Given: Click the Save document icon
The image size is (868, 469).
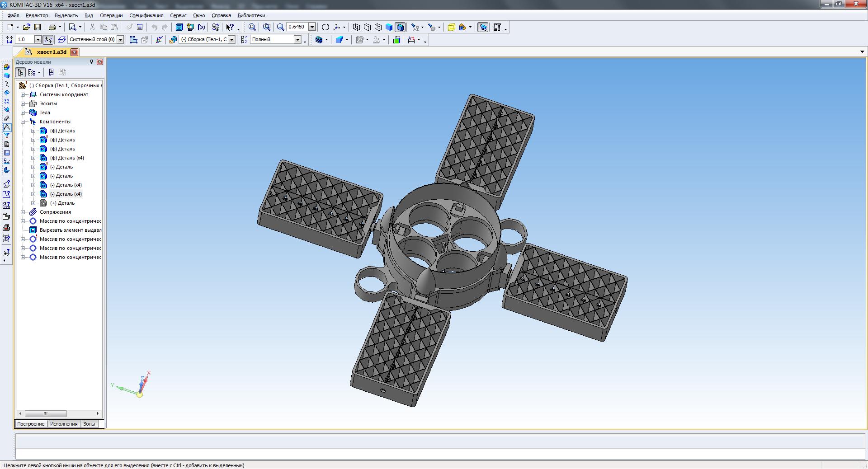Looking at the screenshot, I should pyautogui.click(x=38, y=28).
